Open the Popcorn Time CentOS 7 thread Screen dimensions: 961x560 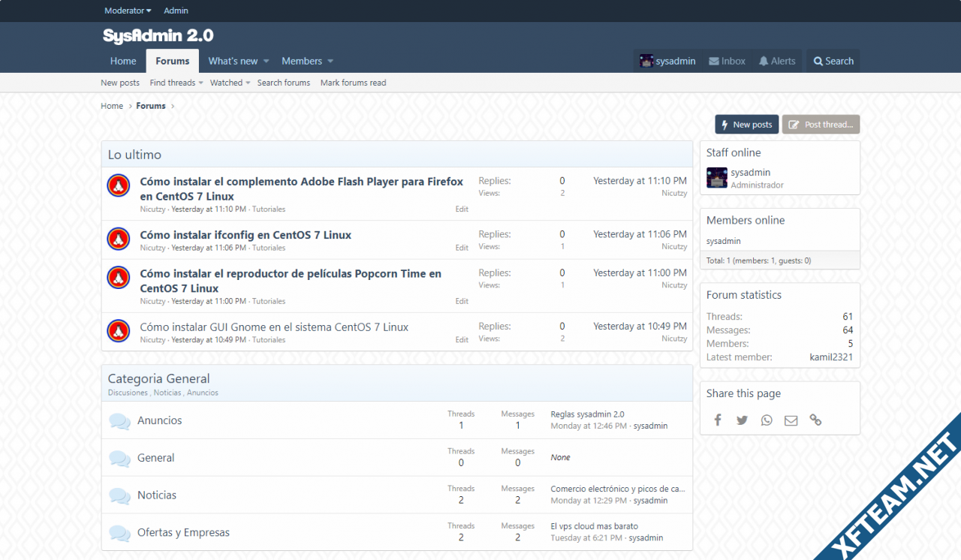[x=291, y=281]
